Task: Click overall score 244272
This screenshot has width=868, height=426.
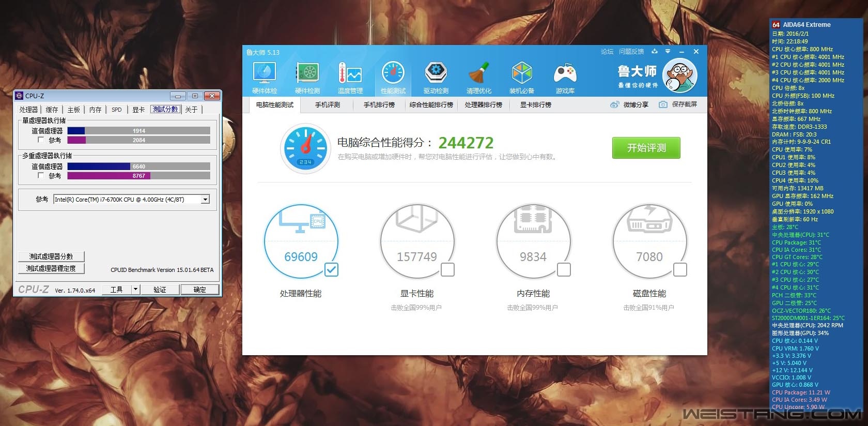Action: (466, 143)
